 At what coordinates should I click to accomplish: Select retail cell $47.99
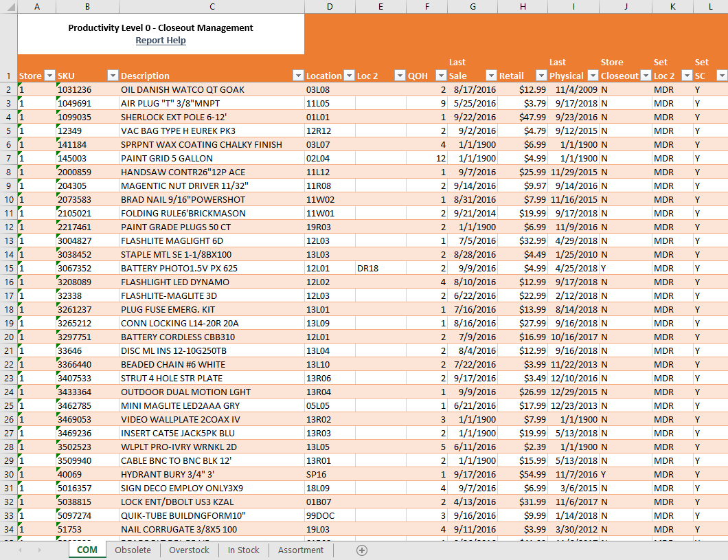coord(523,117)
